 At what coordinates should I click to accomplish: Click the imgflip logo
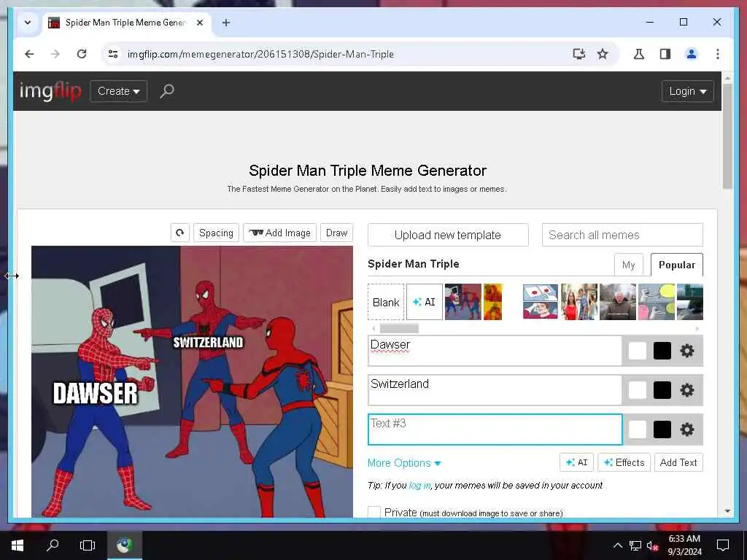[x=50, y=91]
